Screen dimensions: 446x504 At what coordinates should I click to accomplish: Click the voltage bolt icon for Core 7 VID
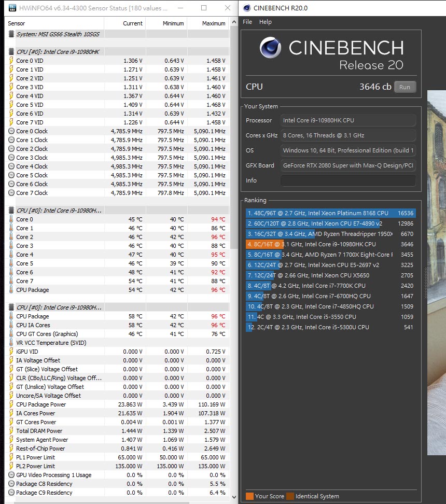11,122
